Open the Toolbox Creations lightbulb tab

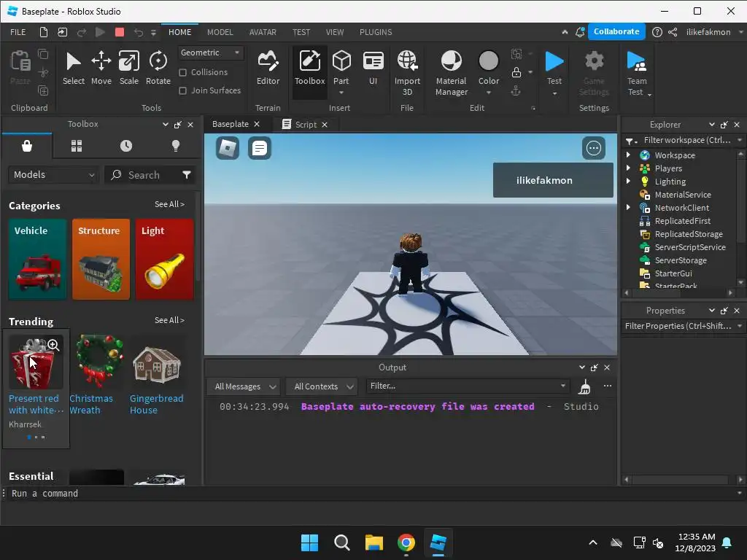pyautogui.click(x=176, y=146)
